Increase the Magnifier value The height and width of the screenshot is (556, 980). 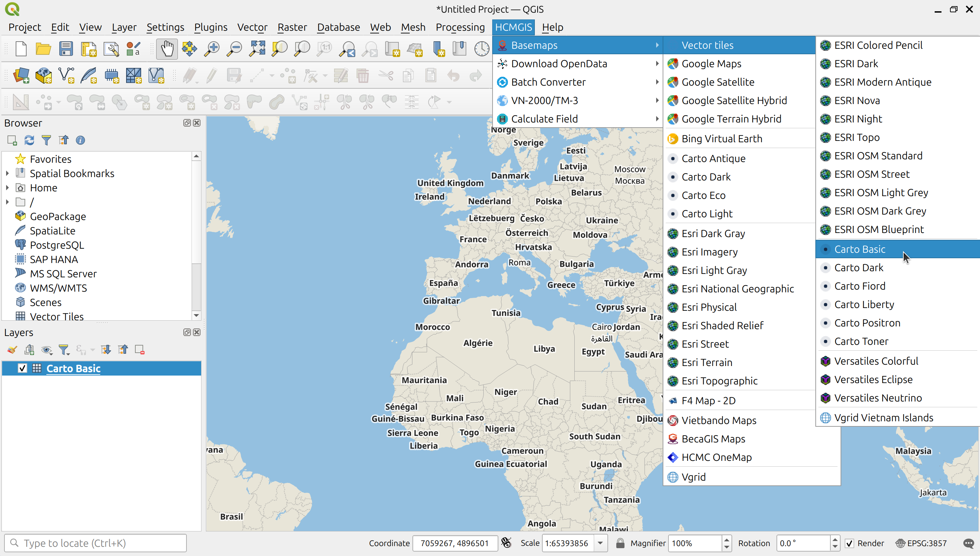[x=727, y=540]
